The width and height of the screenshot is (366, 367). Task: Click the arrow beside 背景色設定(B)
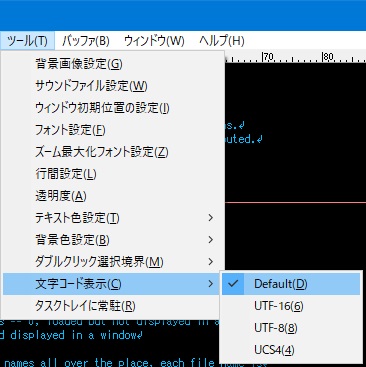(210, 240)
